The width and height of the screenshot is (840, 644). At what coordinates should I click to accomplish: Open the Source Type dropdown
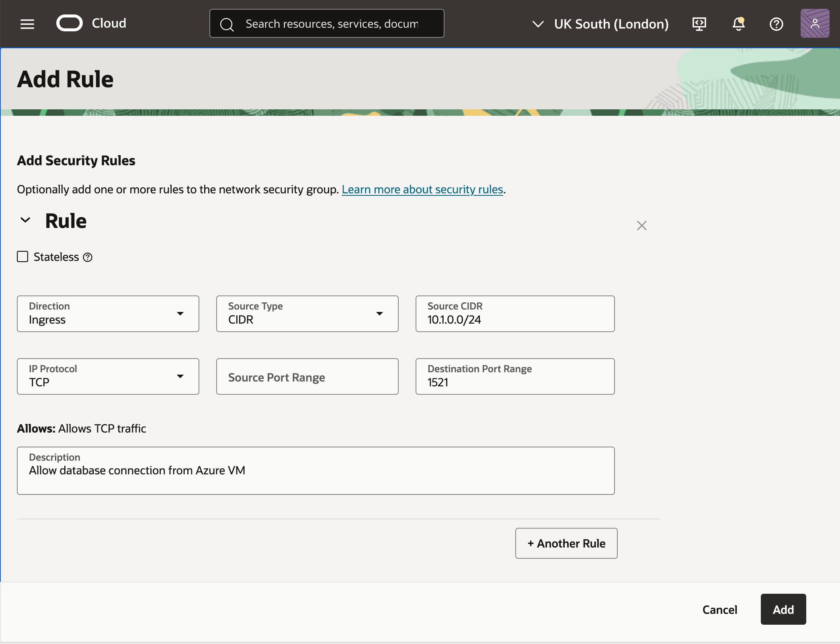pyautogui.click(x=380, y=314)
